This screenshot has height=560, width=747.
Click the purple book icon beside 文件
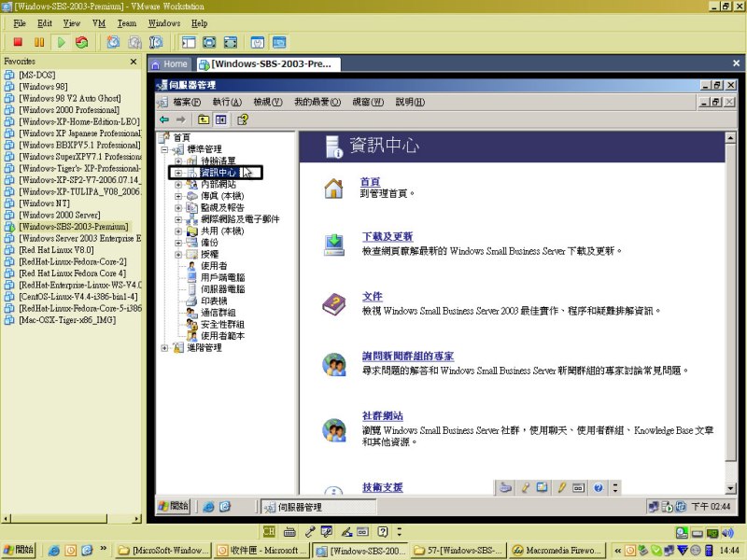tap(334, 304)
